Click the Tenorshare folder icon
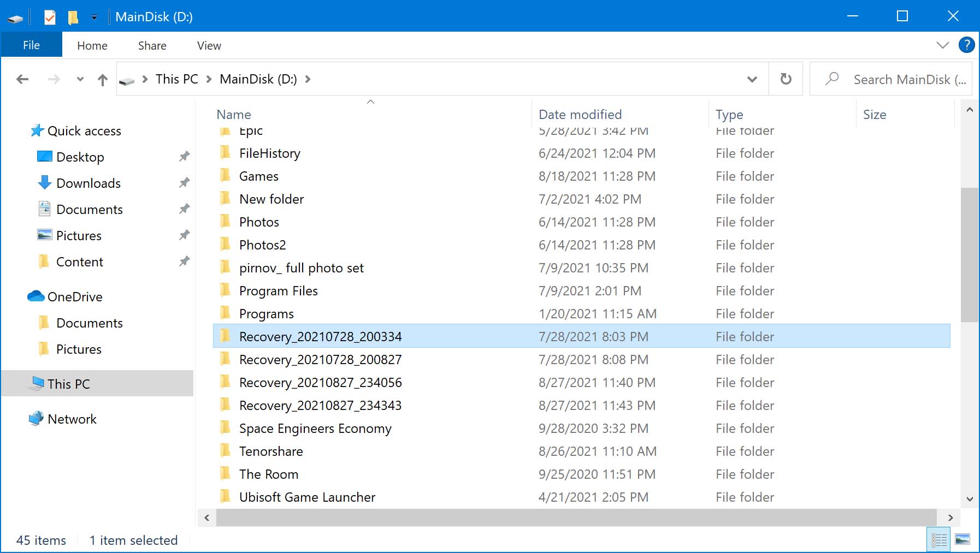 pyautogui.click(x=225, y=450)
